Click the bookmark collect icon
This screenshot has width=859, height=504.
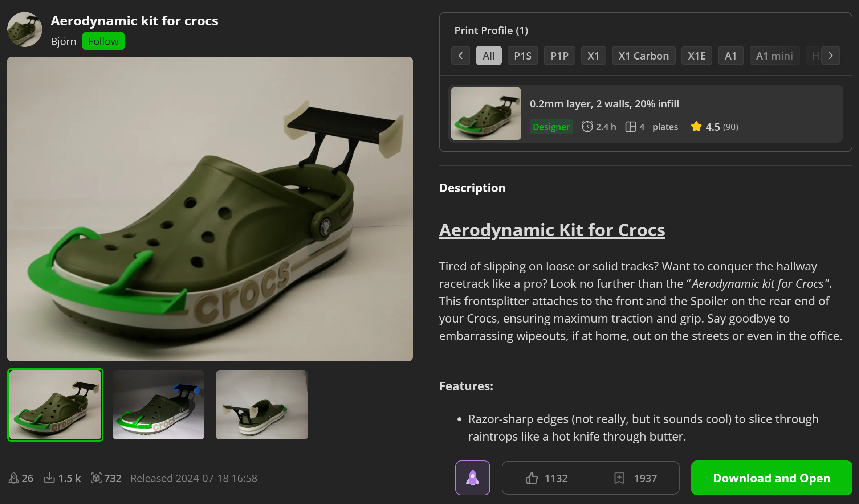[619, 478]
